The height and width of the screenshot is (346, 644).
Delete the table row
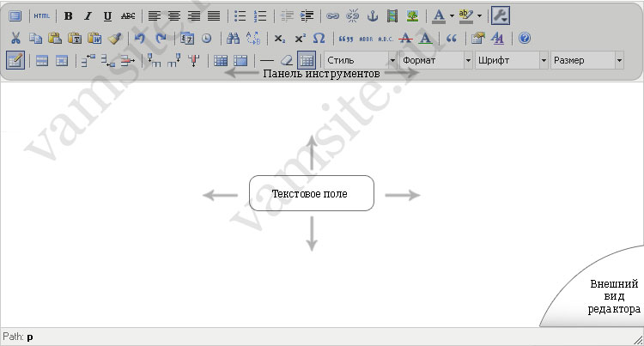(x=128, y=61)
